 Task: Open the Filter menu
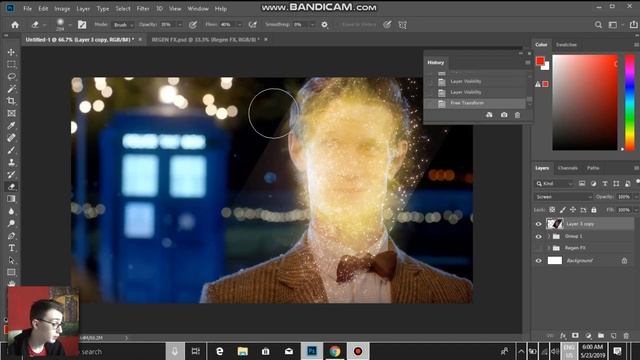pos(143,9)
